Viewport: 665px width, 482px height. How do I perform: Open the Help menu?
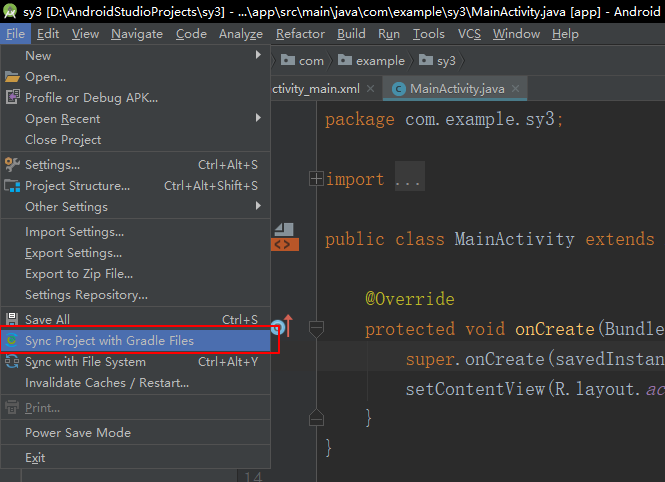click(565, 34)
